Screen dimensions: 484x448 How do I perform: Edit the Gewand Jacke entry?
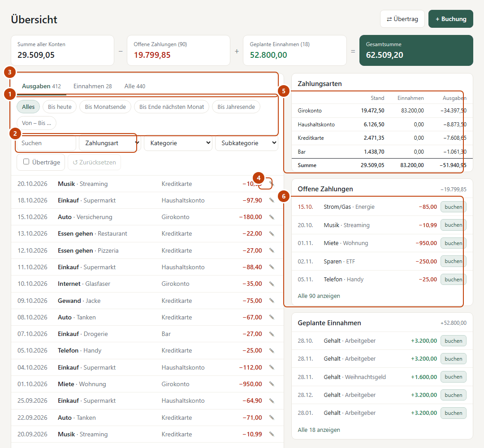click(272, 301)
